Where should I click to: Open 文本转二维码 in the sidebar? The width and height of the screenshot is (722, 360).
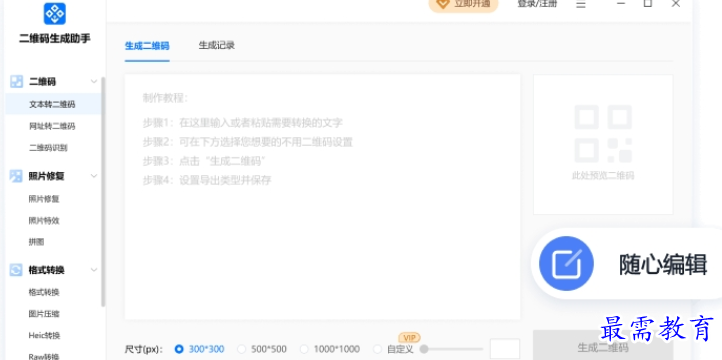(x=53, y=104)
